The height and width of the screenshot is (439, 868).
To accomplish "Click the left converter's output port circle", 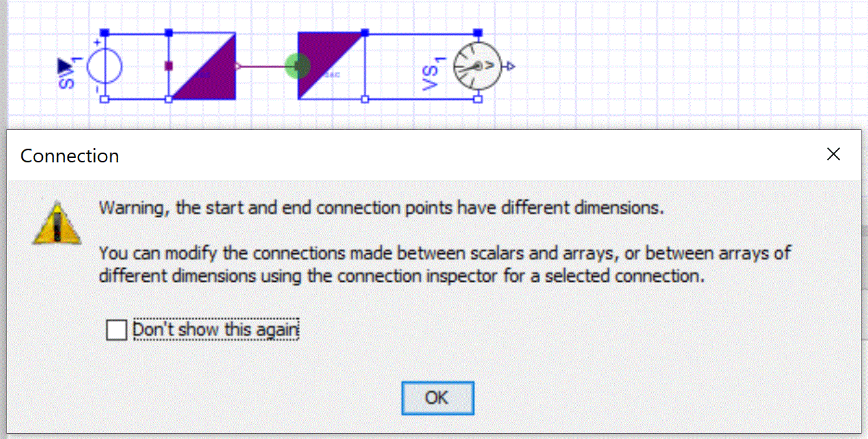I will (238, 66).
